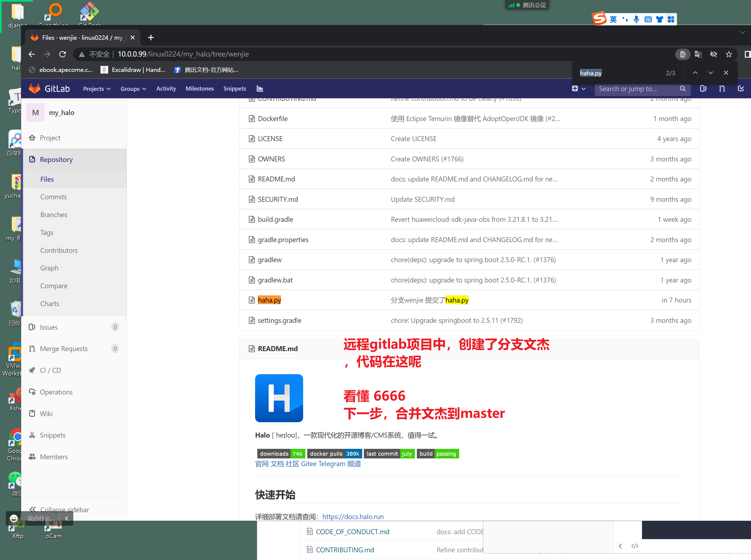This screenshot has height=560, width=751.
Task: Click the browser reload button
Action: 62,54
